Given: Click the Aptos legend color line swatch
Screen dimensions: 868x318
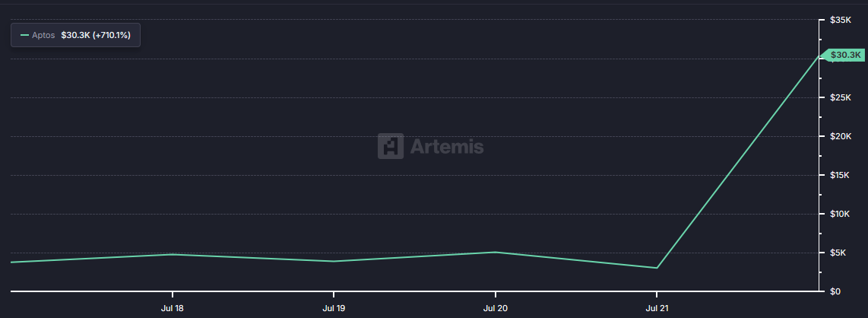Looking at the screenshot, I should [x=24, y=35].
